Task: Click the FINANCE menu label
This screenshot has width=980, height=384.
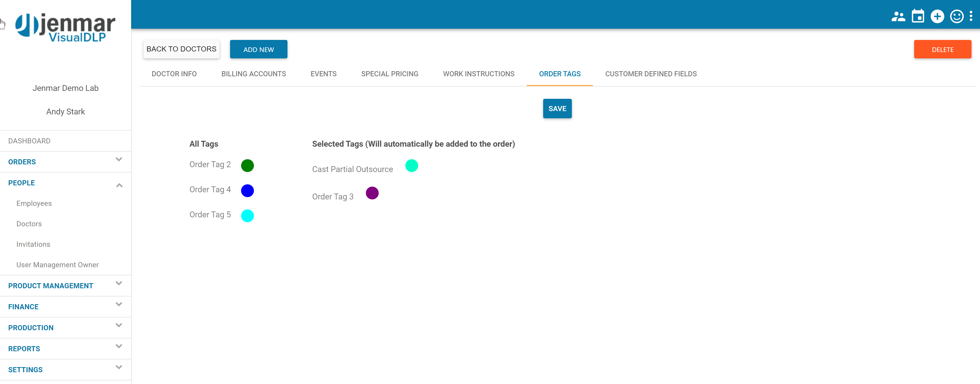Action: (x=23, y=307)
